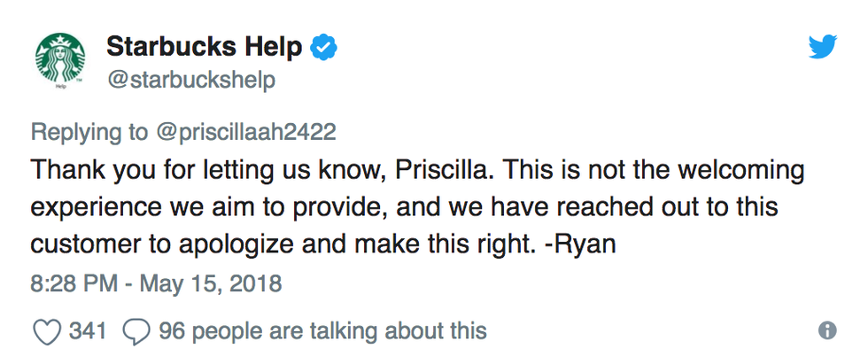Open "96 people are talking about this"

[x=322, y=331]
